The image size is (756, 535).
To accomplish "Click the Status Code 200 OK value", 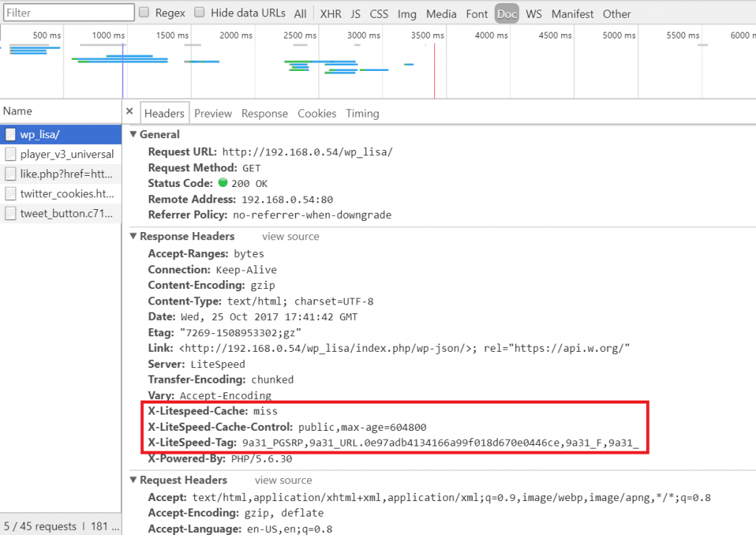I will click(250, 183).
